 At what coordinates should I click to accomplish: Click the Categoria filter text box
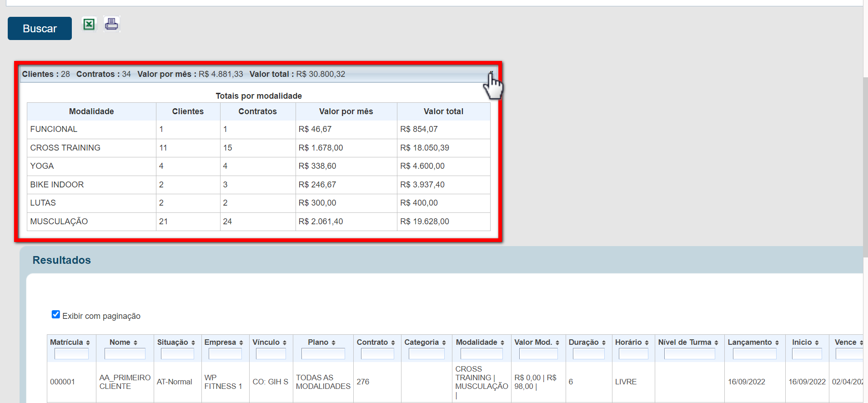pos(426,354)
